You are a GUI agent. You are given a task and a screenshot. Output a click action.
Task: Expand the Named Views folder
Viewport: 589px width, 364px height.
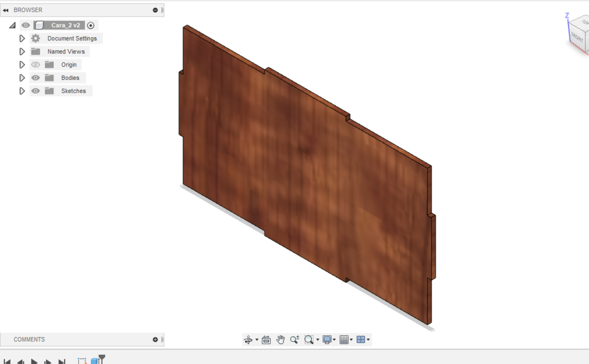pyautogui.click(x=22, y=51)
